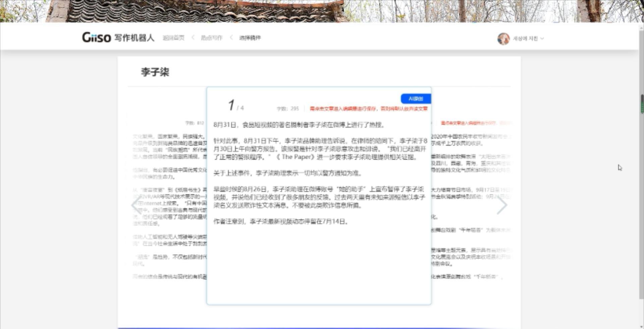Click the 李子柒 topic heading
This screenshot has width=644, height=329.
point(155,72)
